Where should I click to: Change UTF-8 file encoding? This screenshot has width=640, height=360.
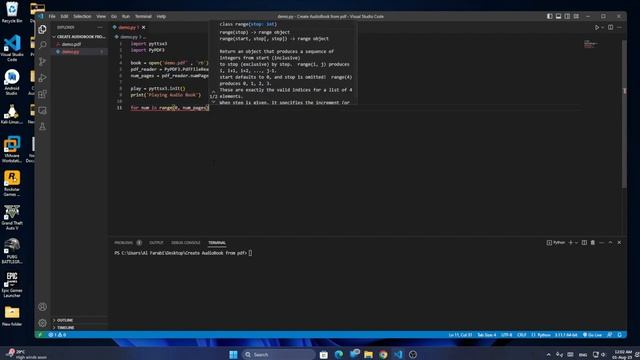coord(506,335)
